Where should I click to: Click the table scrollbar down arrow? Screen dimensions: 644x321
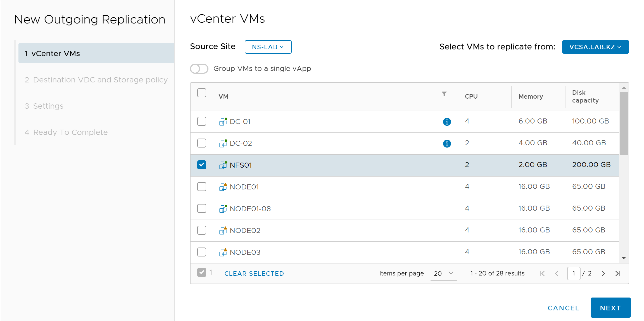624,258
